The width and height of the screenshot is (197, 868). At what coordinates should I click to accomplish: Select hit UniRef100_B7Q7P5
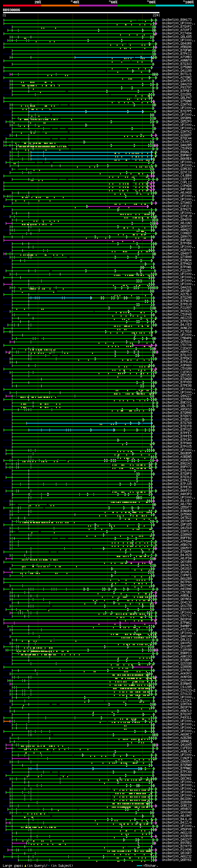pyautogui.click(x=176, y=111)
